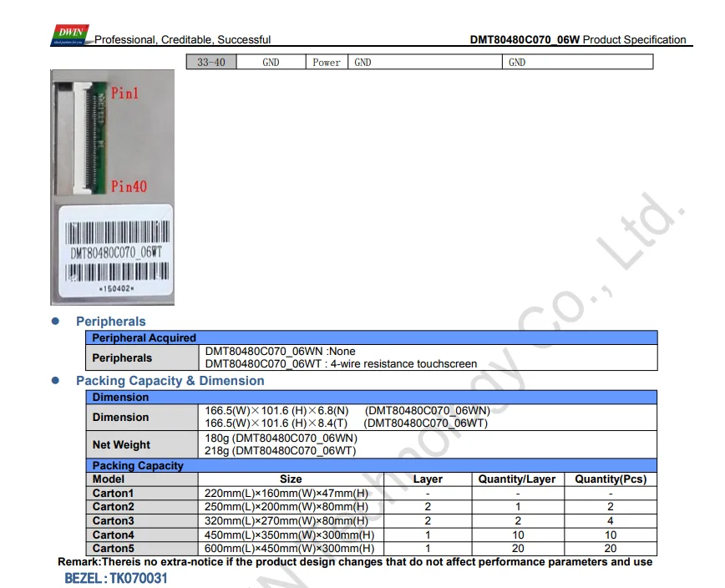Image resolution: width=725 pixels, height=588 pixels.
Task: Click Carton3 Quantity(Pcs) value '4'
Action: tap(611, 521)
